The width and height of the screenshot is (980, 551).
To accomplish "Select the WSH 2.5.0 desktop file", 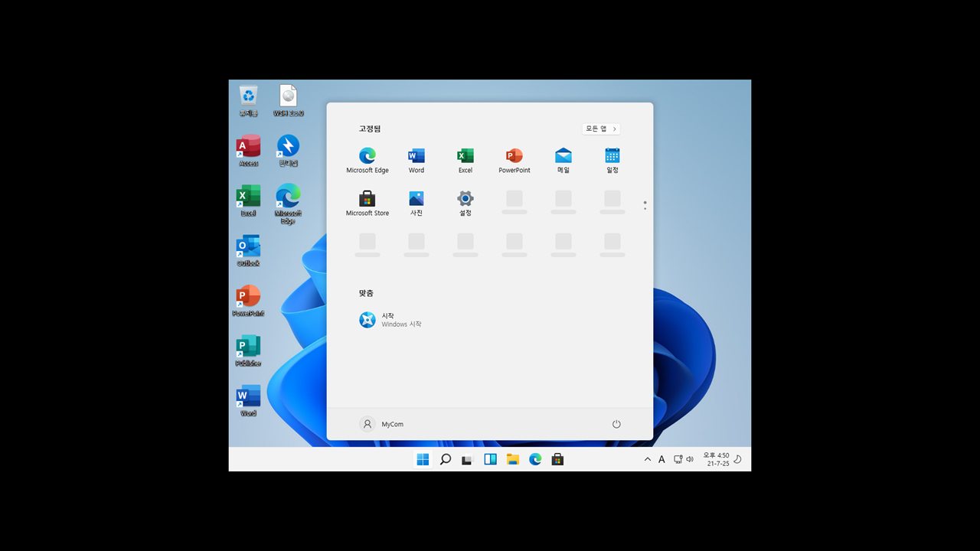I will 288,101.
